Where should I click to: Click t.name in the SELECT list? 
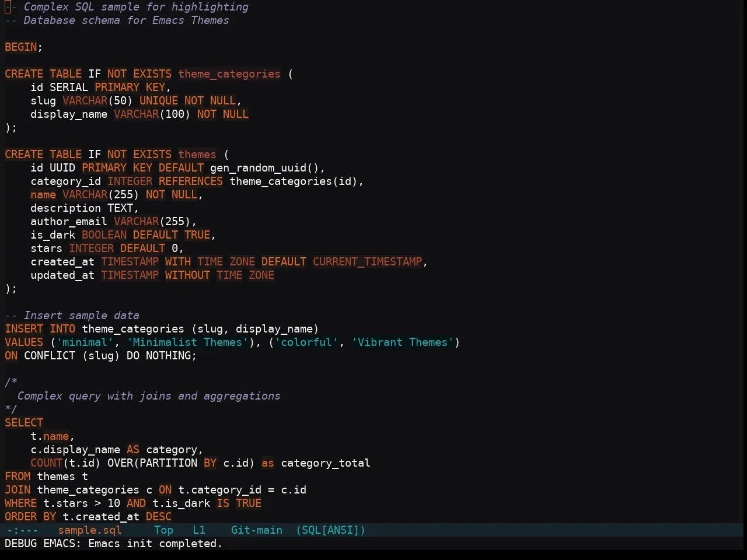click(50, 436)
